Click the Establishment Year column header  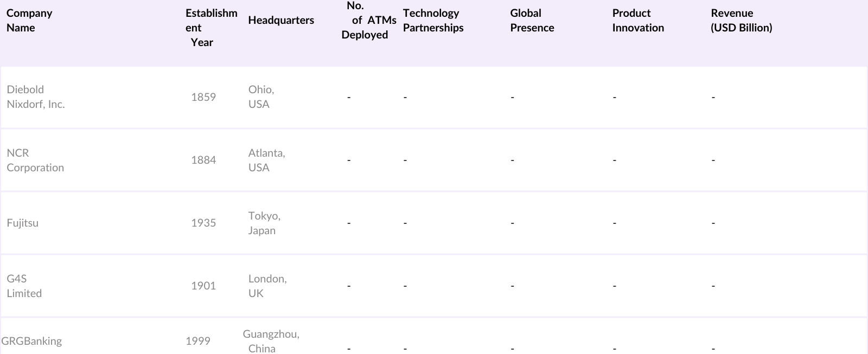(x=211, y=28)
